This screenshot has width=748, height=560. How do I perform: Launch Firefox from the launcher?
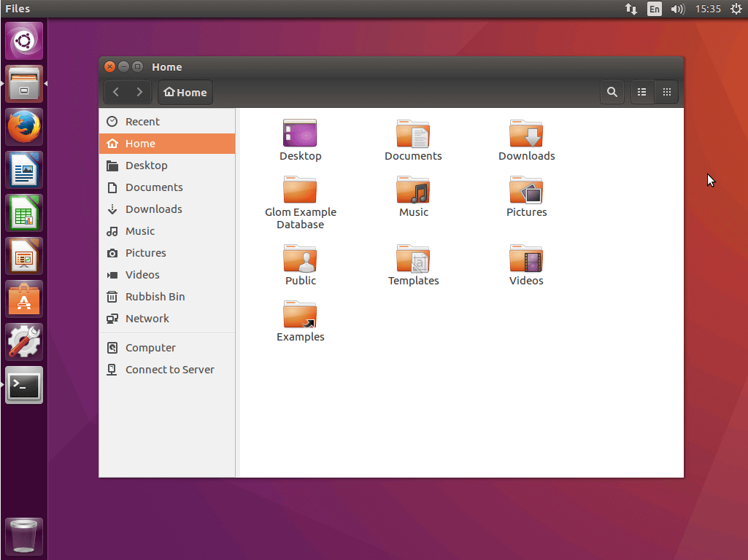24,127
